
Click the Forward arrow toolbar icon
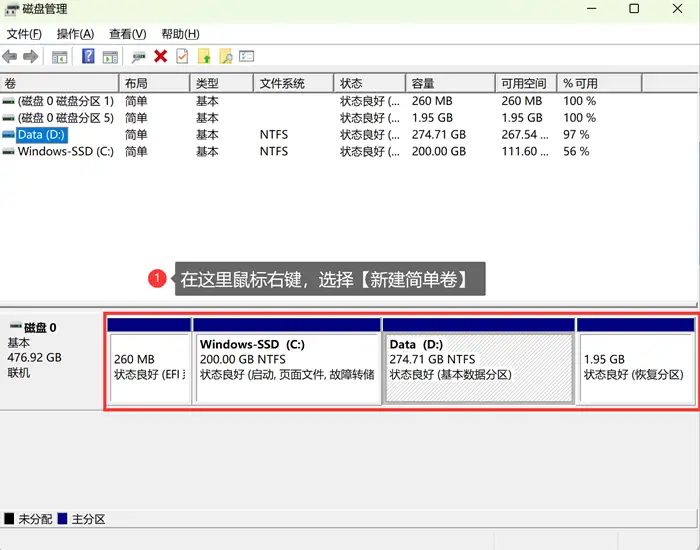(30, 57)
